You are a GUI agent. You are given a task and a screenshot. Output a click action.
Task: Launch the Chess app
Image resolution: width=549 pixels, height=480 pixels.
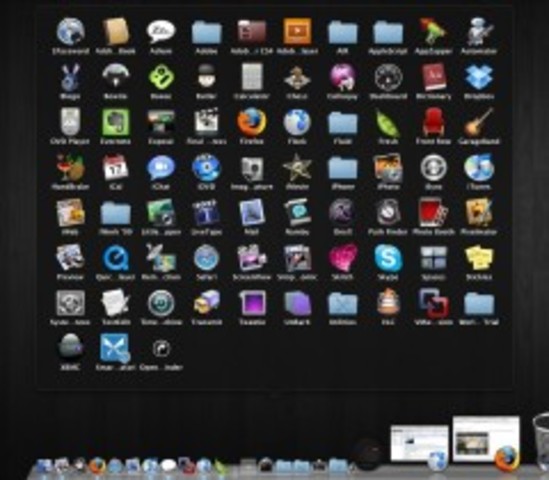tap(297, 77)
